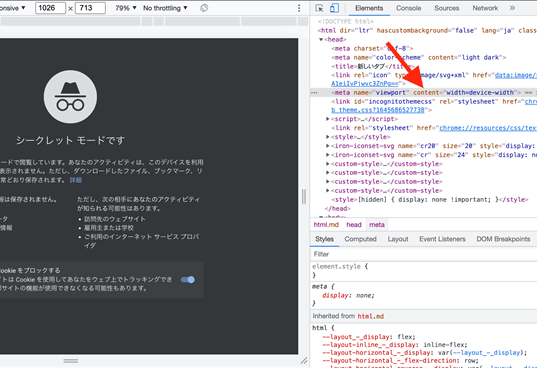This screenshot has height=368, width=537.
Task: Select the inspect element picker icon
Action: click(x=319, y=8)
